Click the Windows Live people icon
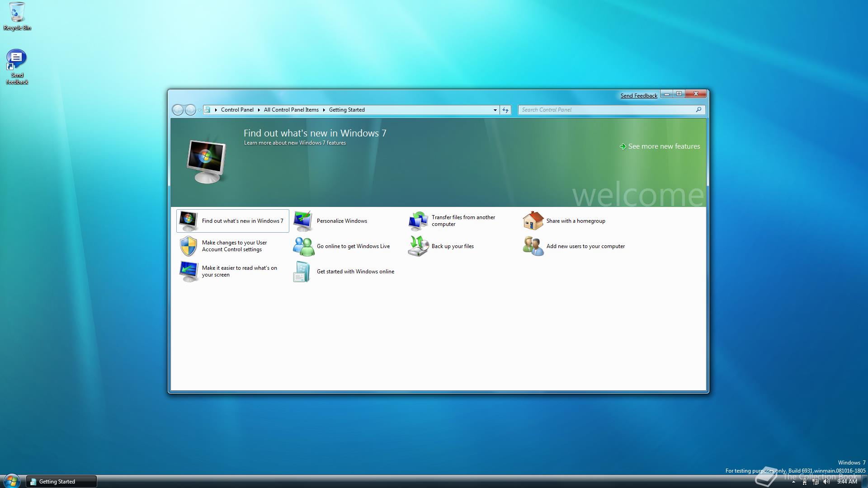Image resolution: width=868 pixels, height=488 pixels. [303, 246]
